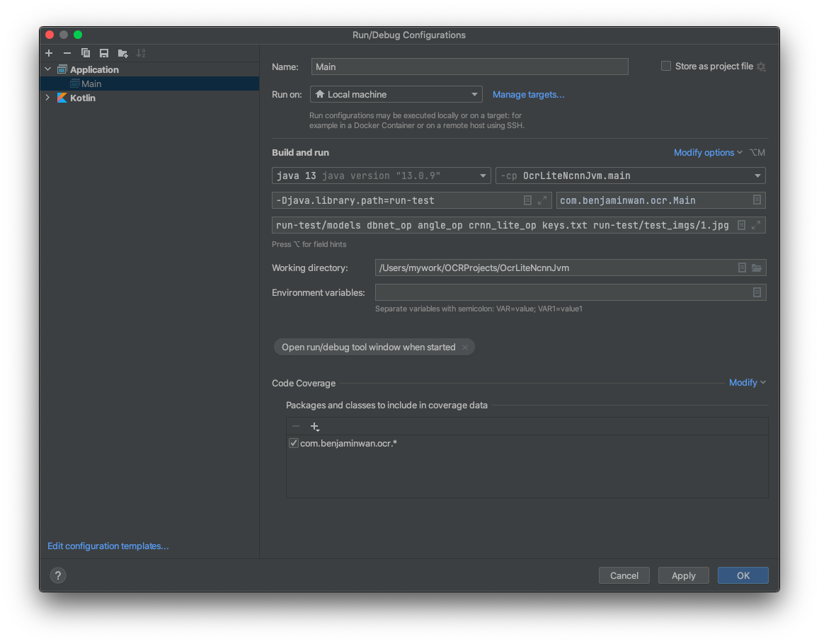This screenshot has height=644, width=819.
Task: Close the Run/Debug Configurations dialog
Action: [50, 35]
